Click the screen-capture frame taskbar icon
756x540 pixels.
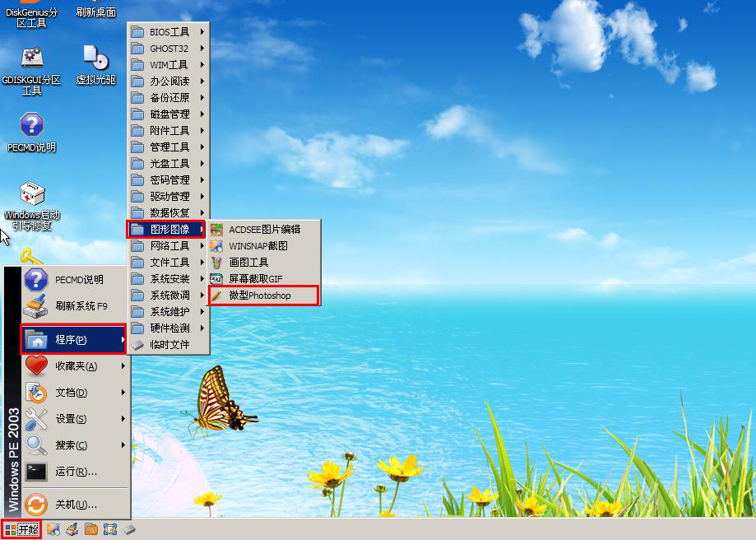pyautogui.click(x=110, y=529)
